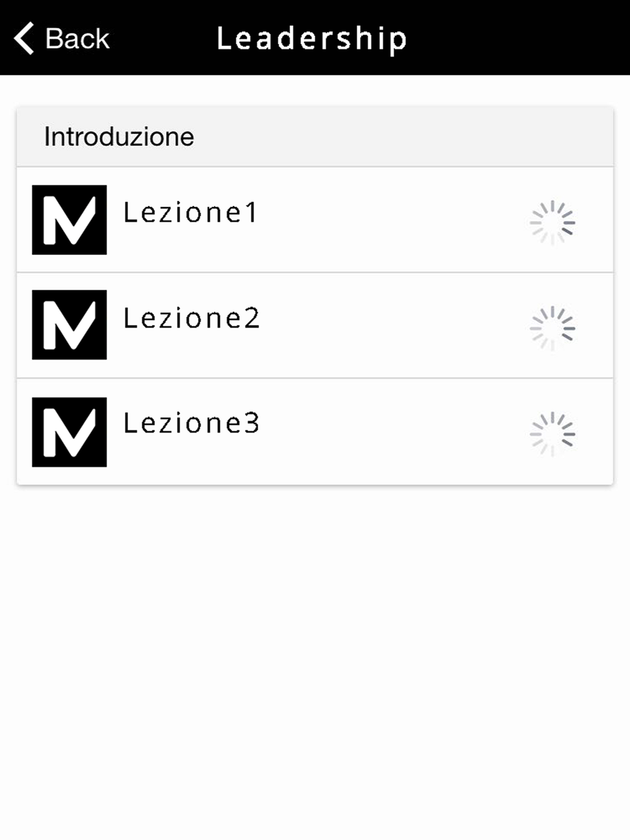Click the M logo beside Lezione1
630x840 pixels.
[x=69, y=220]
